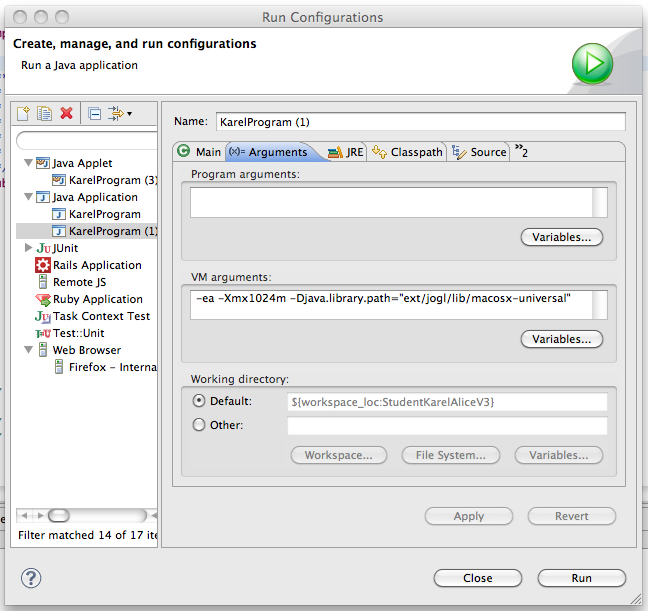Switch to the Main tab
Image resolution: width=648 pixels, height=611 pixels.
click(x=199, y=152)
